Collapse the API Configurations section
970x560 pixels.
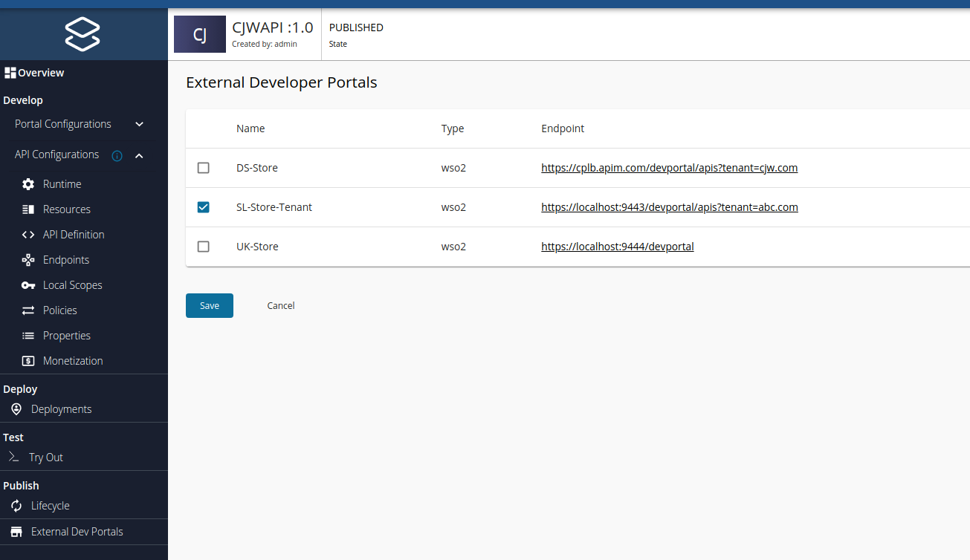(138, 156)
